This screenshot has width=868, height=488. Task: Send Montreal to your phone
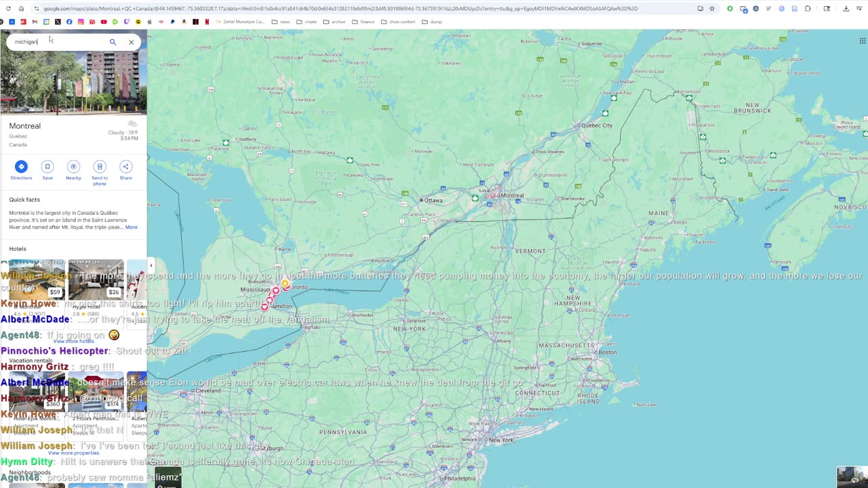click(x=100, y=173)
